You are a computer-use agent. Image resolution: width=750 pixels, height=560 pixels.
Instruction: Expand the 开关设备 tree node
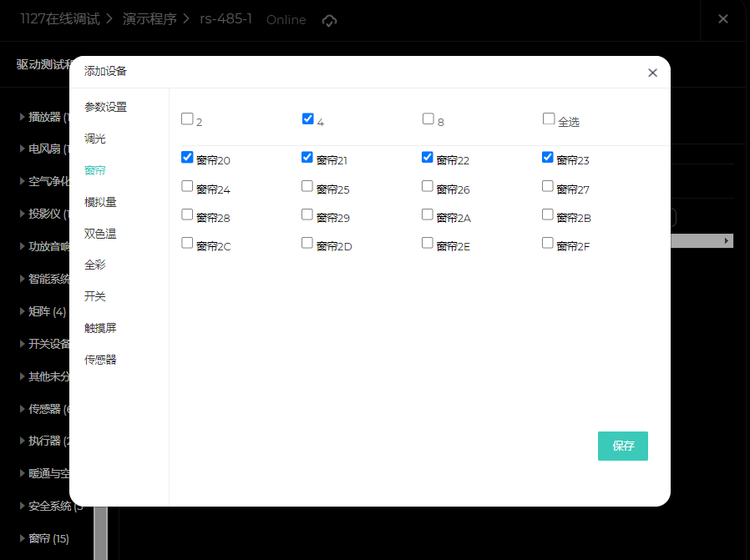[22, 344]
